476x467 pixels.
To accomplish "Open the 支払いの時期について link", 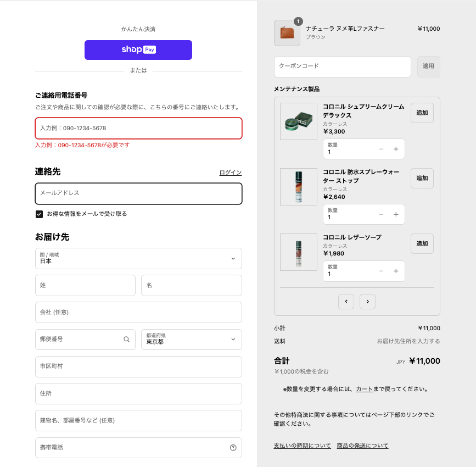I will (x=302, y=446).
